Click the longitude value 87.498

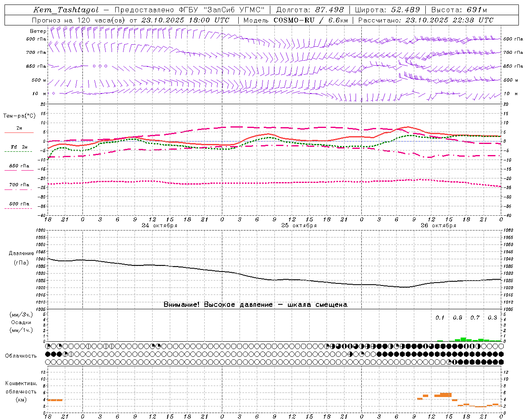point(330,10)
